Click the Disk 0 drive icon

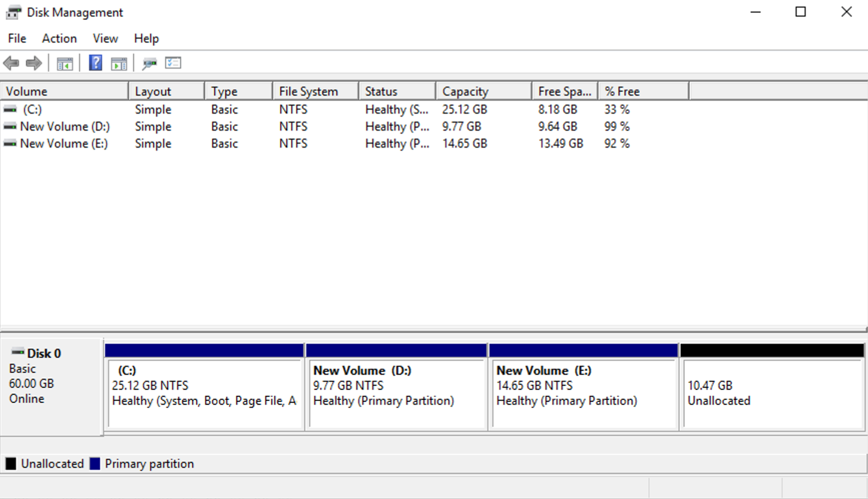tap(18, 351)
